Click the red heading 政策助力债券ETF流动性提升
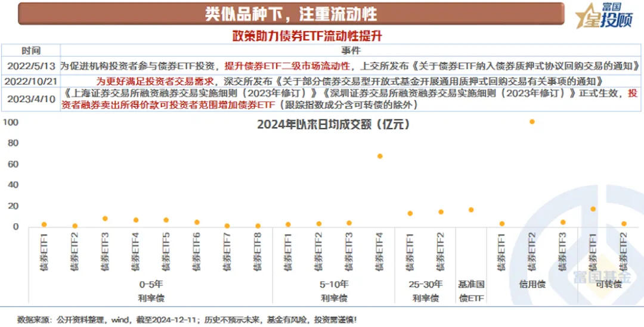 click(307, 36)
